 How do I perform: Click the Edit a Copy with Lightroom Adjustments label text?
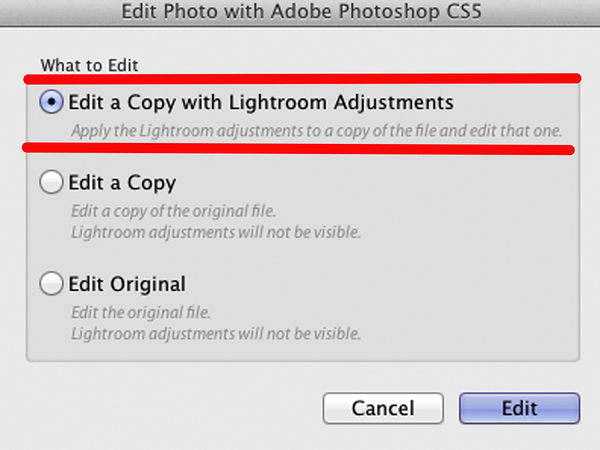point(261,103)
